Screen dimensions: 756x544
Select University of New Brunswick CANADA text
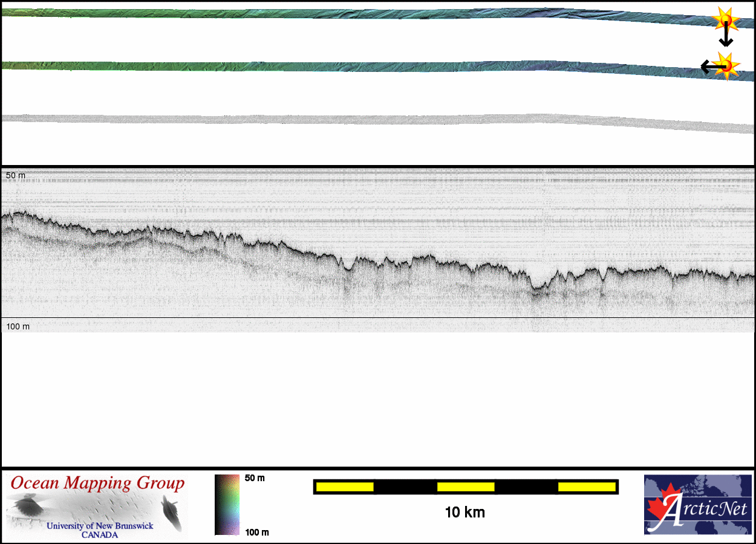(100, 530)
